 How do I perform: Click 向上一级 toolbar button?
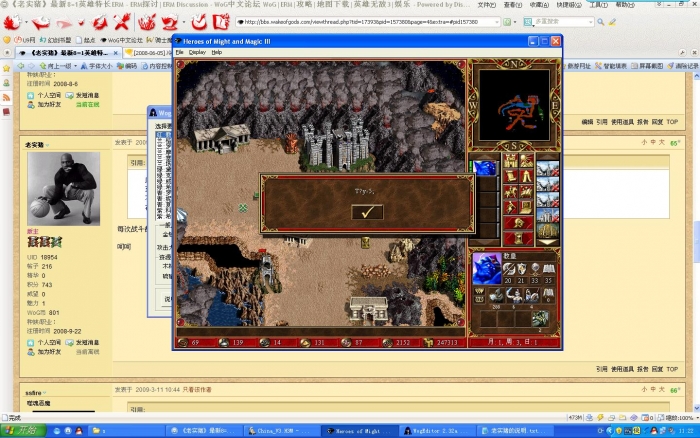coord(55,66)
